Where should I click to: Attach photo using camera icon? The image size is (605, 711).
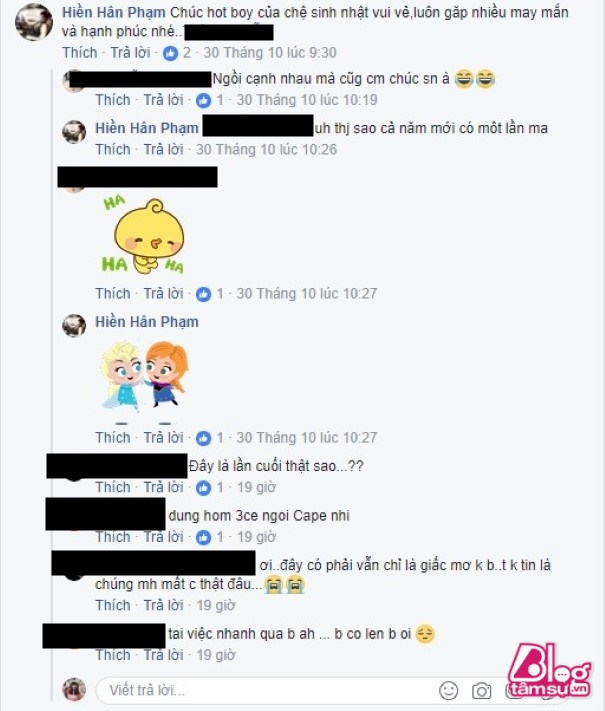click(481, 691)
